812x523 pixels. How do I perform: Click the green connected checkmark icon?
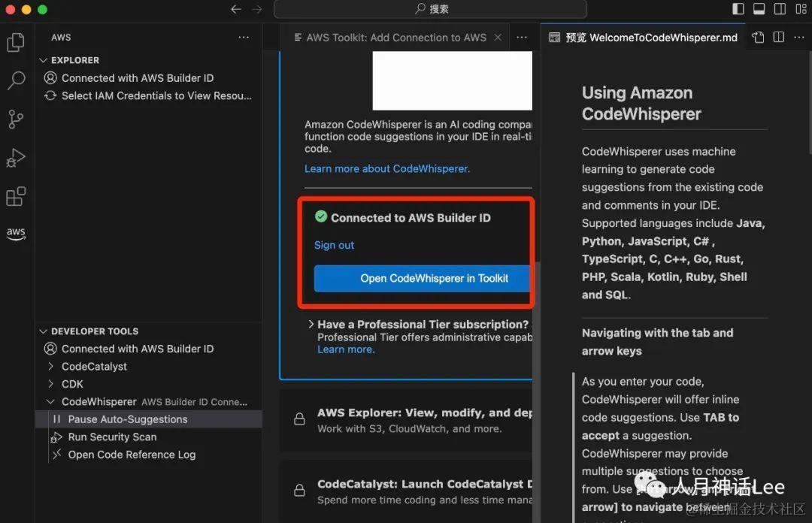click(x=321, y=216)
